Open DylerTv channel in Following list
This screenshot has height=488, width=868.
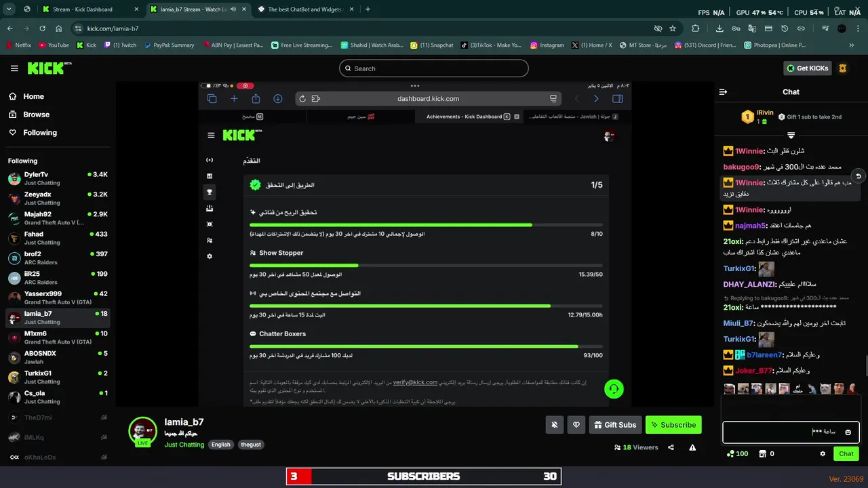(x=58, y=178)
